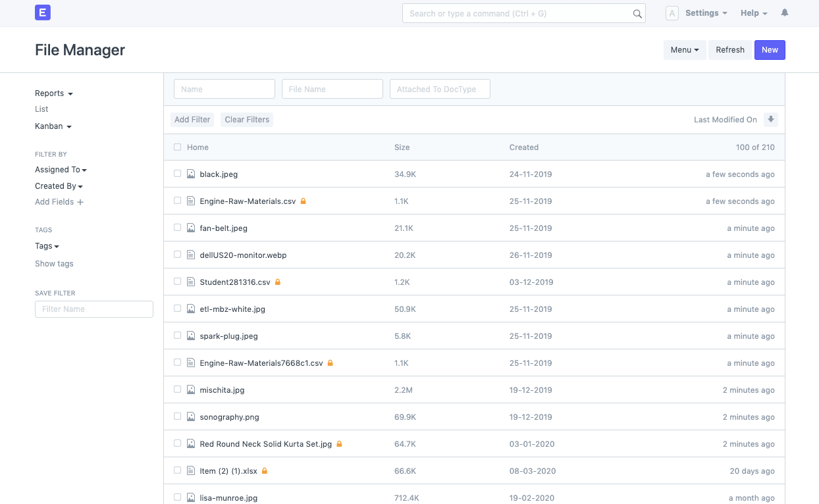Open the Menu dropdown button

pyautogui.click(x=684, y=50)
